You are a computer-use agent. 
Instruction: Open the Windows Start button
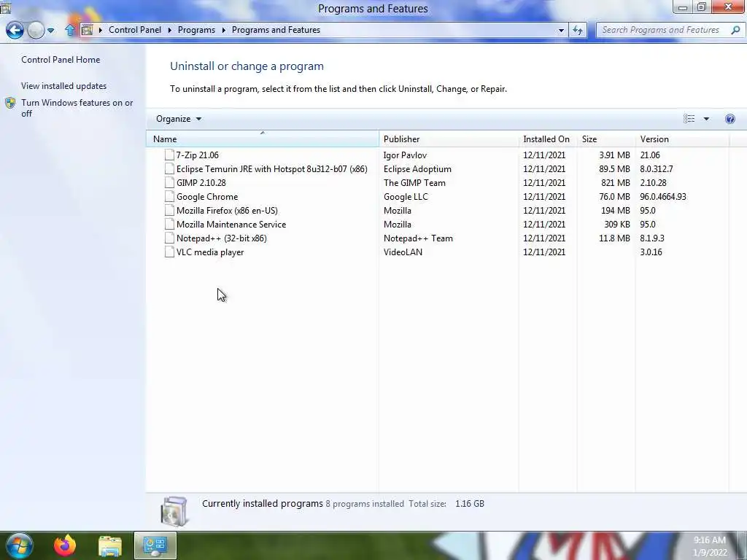(x=20, y=545)
